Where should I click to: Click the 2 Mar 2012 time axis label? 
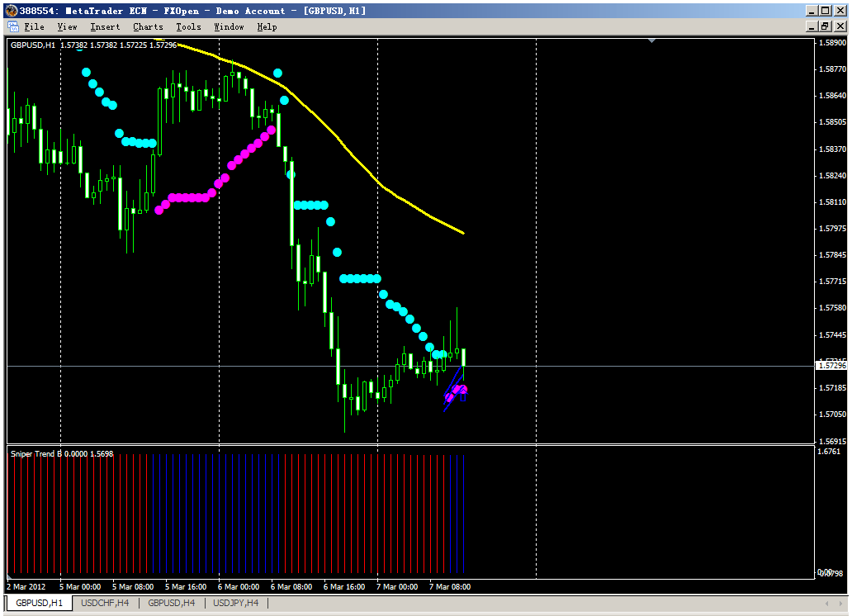[x=26, y=587]
